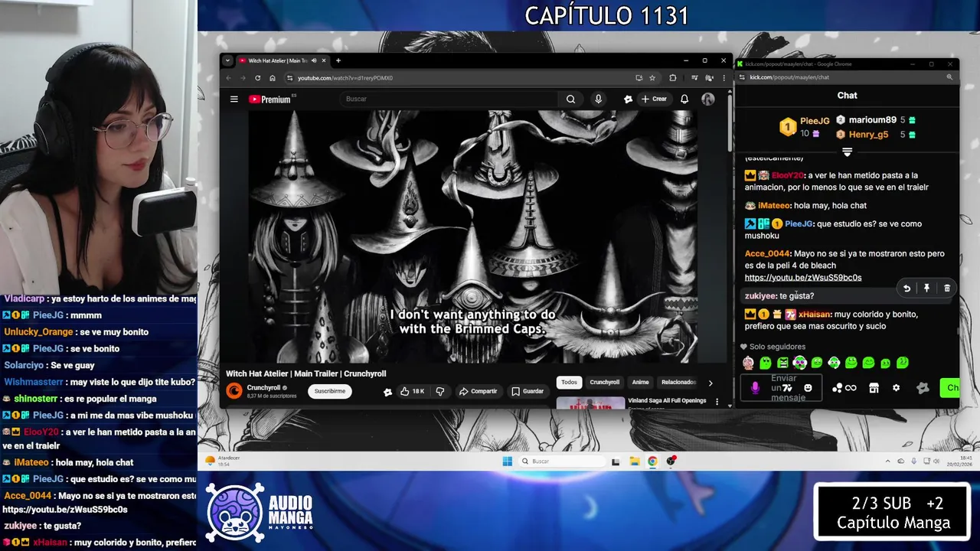The height and width of the screenshot is (551, 980).
Task: Click Henry_g5 in the chat leaderboard
Action: tap(868, 135)
